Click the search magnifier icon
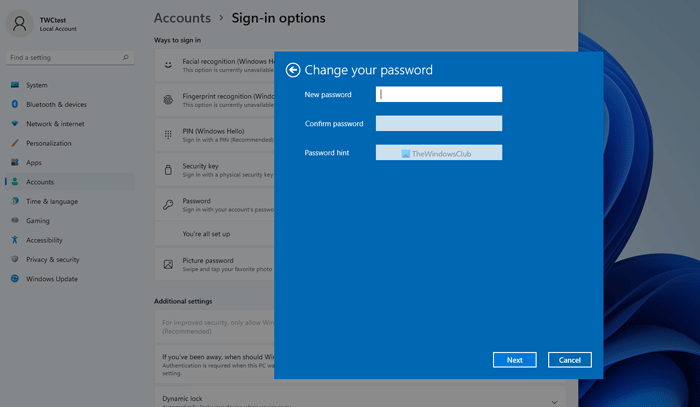The width and height of the screenshot is (700, 407). click(125, 57)
